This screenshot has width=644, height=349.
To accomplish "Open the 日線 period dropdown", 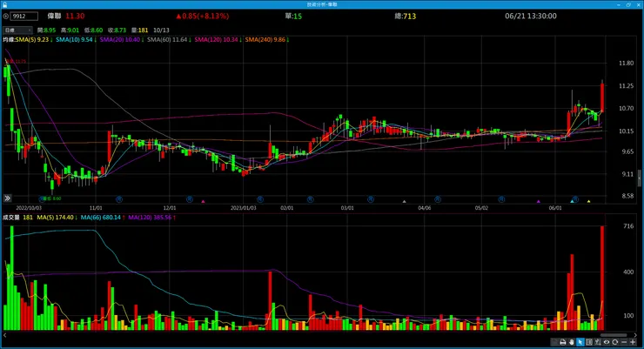I will (17, 30).
